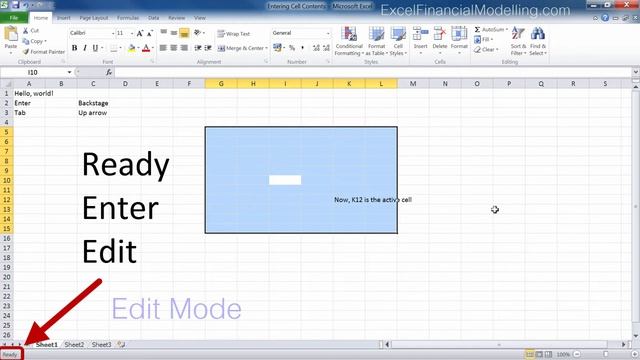Decrease the cell indent
Viewport: 640px width, 360px height.
(x=198, y=48)
